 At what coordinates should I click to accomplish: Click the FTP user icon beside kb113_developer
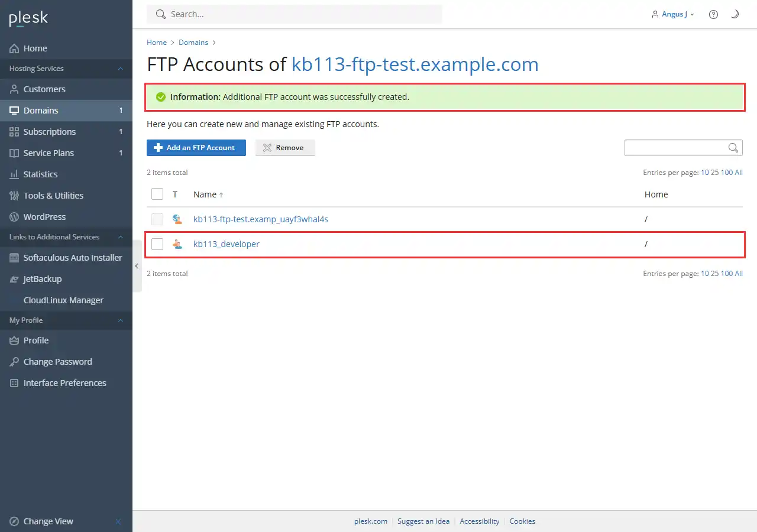[x=177, y=244]
